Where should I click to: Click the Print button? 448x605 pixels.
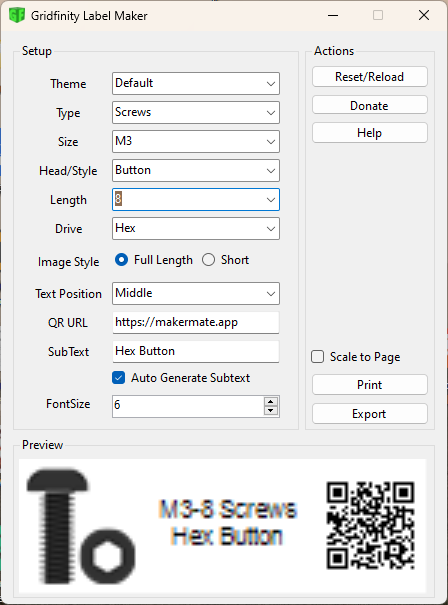pyautogui.click(x=370, y=385)
